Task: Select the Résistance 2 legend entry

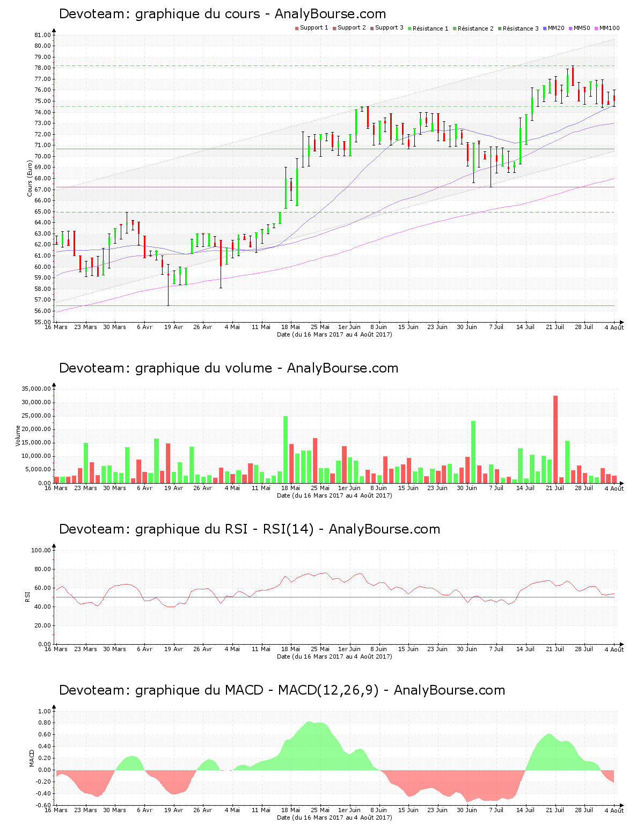Action: pos(473,28)
